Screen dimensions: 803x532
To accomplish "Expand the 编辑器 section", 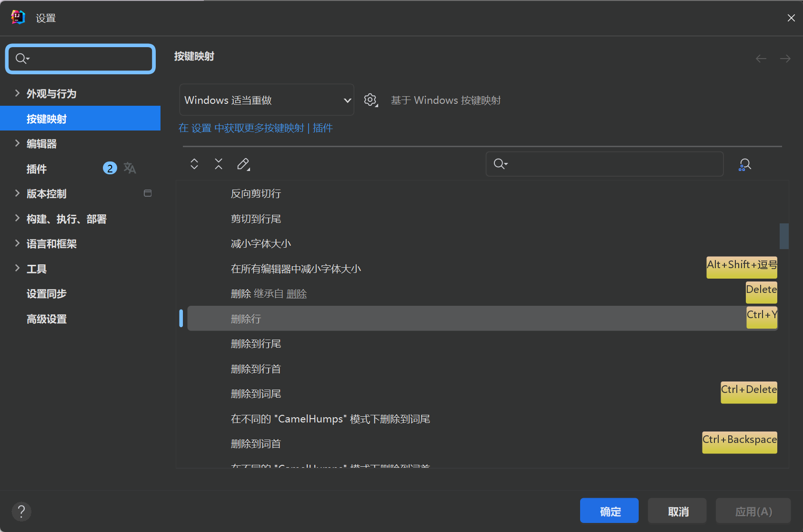I will [17, 143].
